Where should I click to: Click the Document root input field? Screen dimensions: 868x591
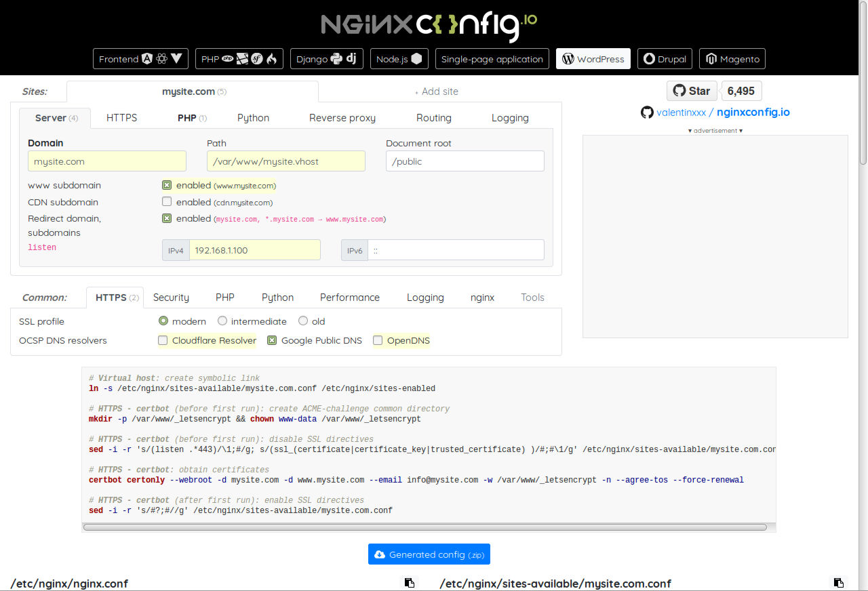465,161
